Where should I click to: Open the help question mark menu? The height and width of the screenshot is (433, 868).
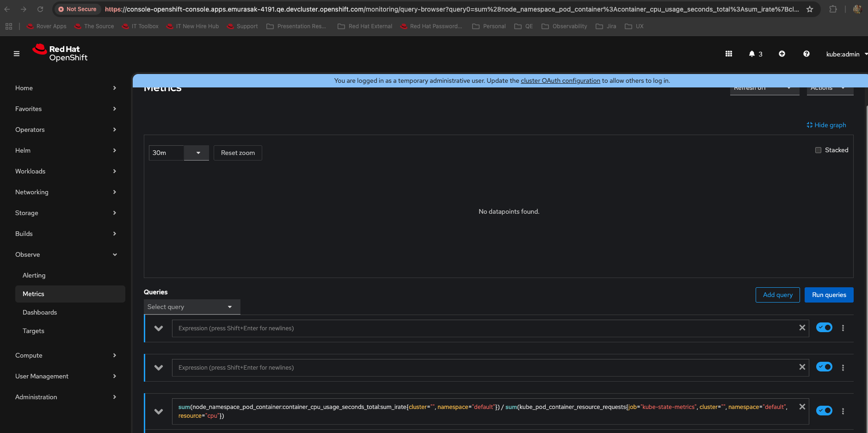pos(806,54)
